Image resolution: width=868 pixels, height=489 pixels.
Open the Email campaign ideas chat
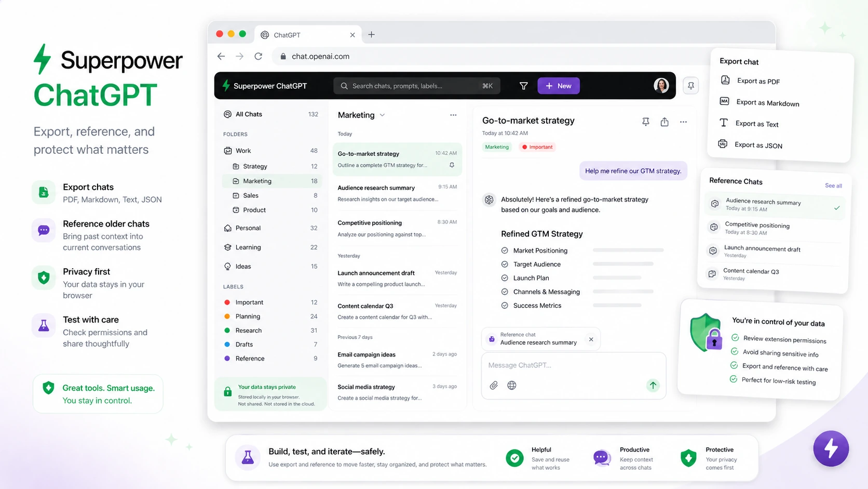tap(397, 360)
